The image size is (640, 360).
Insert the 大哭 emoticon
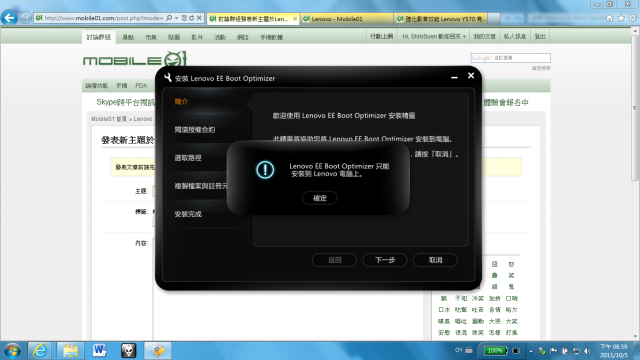click(x=494, y=321)
